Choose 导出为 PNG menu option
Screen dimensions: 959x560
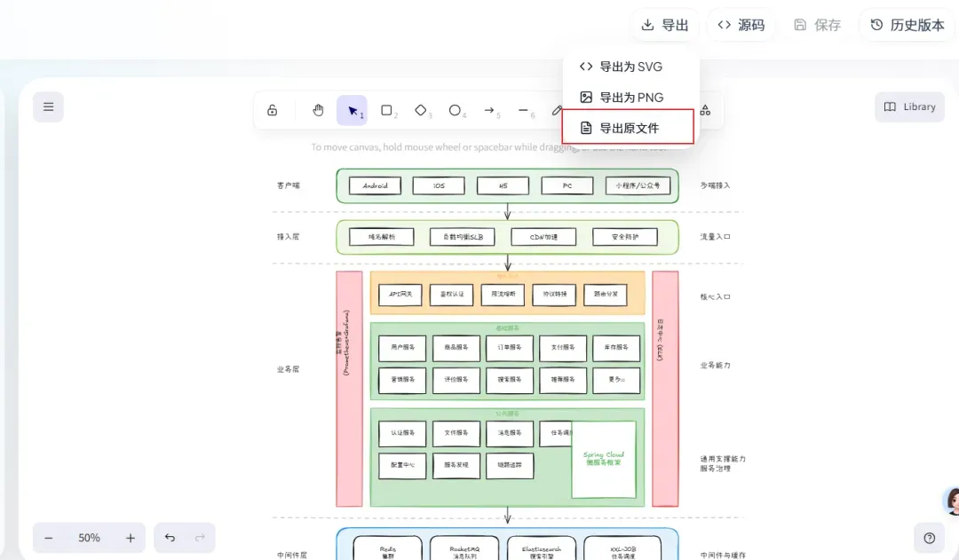tap(630, 98)
